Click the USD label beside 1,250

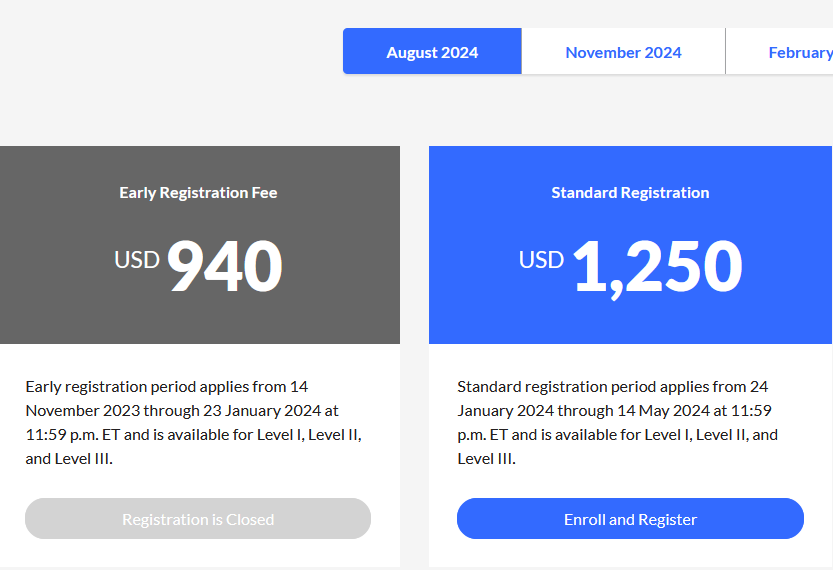[x=541, y=260]
